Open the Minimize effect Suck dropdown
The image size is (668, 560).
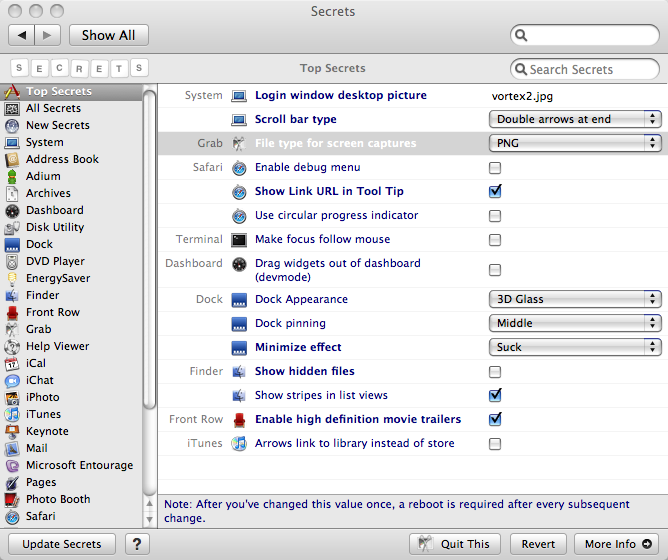(x=575, y=347)
